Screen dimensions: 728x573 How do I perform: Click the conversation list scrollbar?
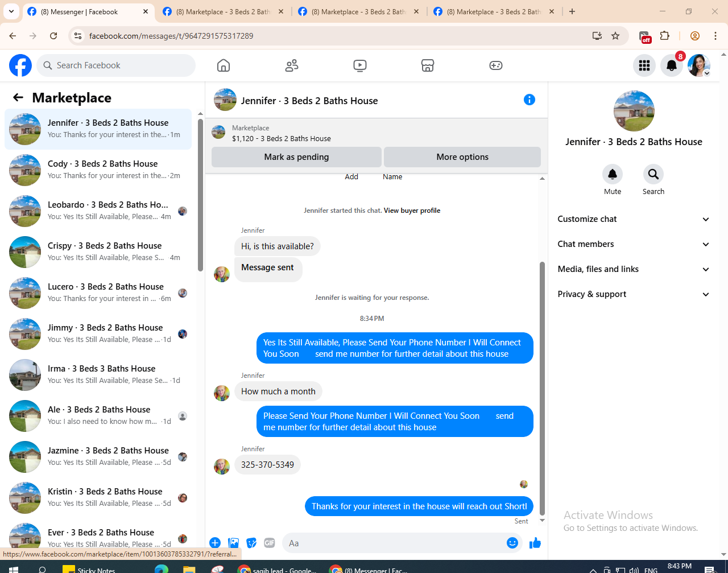(x=200, y=195)
